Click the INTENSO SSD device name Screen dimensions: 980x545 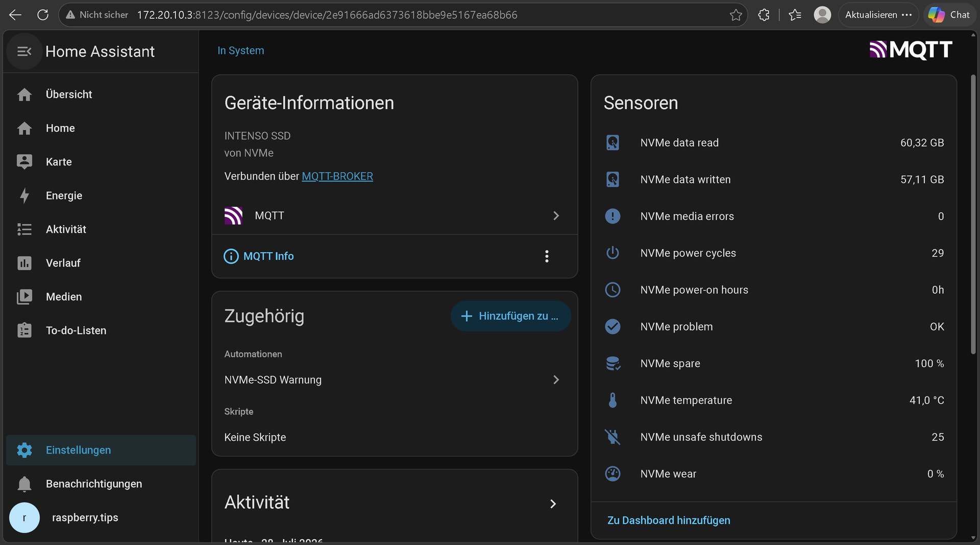point(257,136)
